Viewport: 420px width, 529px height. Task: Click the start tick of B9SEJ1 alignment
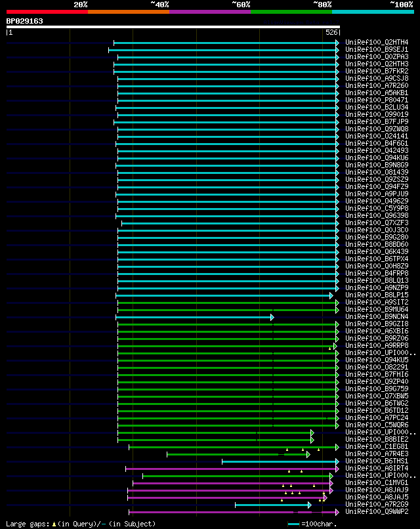pos(109,51)
